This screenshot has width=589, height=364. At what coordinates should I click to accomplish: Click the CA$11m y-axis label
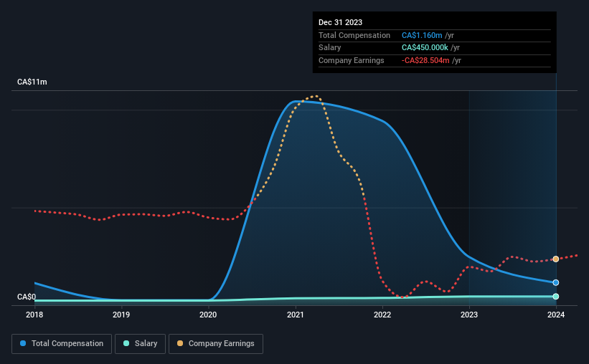point(32,82)
